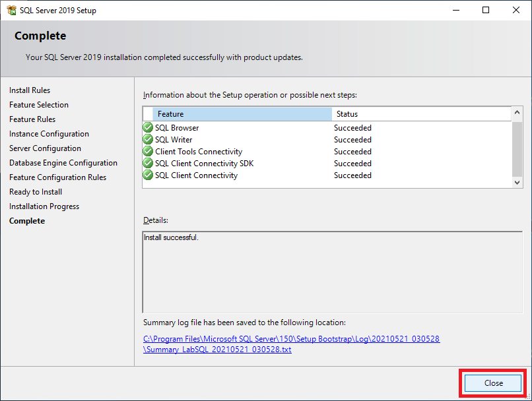Select Installation Progress step in sidebar
The width and height of the screenshot is (532, 401).
pos(44,206)
